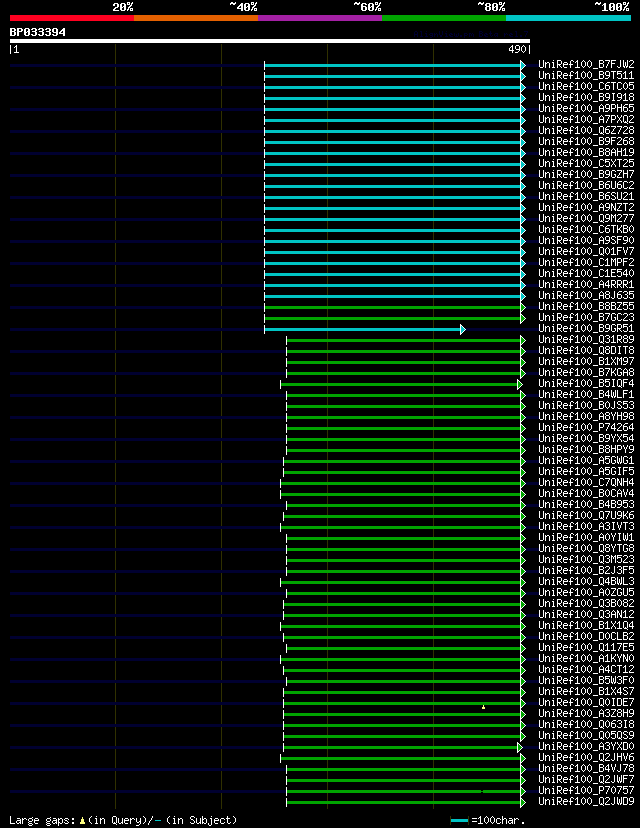640x828 pixels.
Task: Select the UniRef100_Q2JHV6 label
Action: (586, 758)
